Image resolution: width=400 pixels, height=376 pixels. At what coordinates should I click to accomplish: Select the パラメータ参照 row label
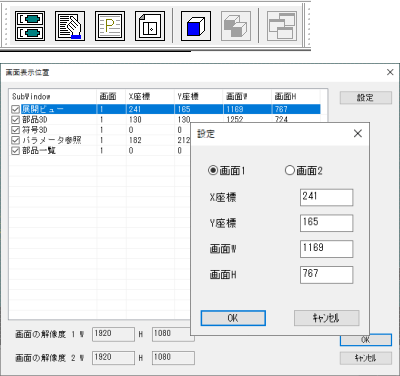52,140
